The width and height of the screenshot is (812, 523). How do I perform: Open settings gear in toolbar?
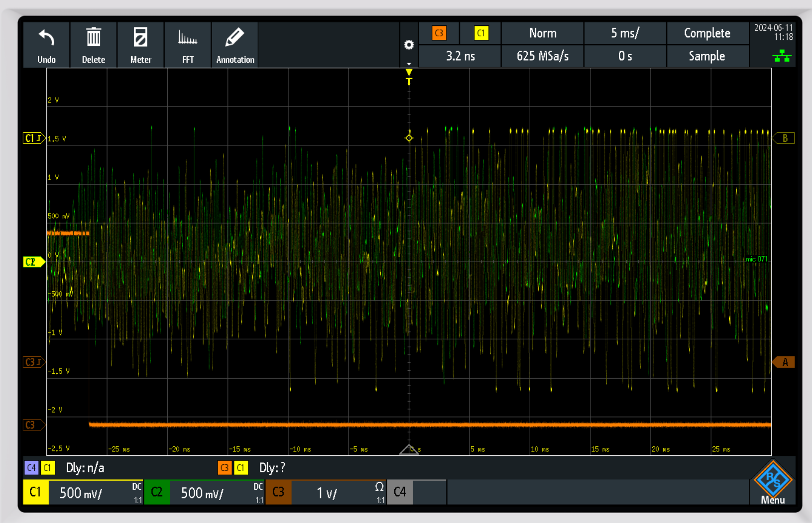(409, 45)
